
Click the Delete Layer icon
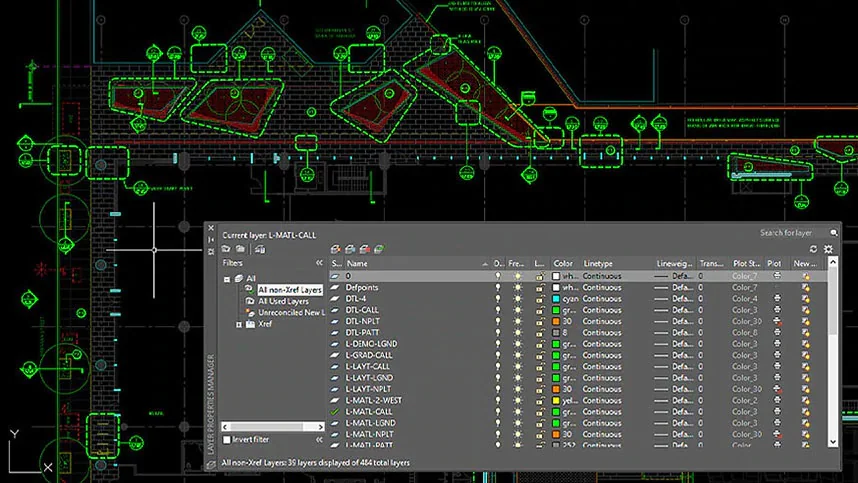point(365,248)
